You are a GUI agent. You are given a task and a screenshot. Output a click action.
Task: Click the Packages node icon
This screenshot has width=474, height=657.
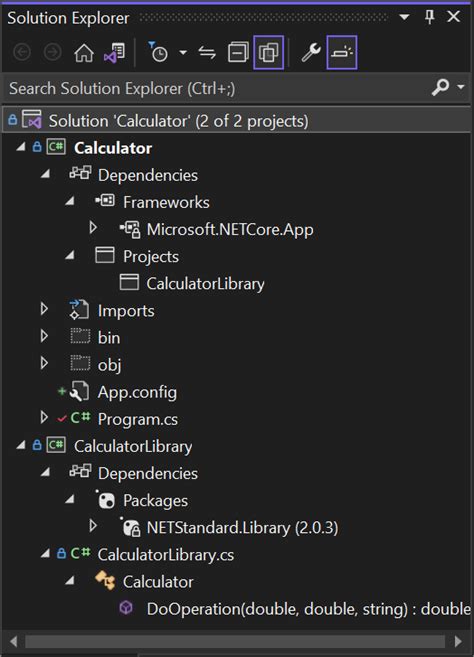(x=106, y=499)
